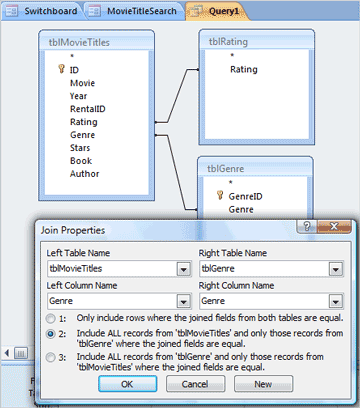
Task: Switch to the Switchboard tab
Action: pyautogui.click(x=42, y=11)
